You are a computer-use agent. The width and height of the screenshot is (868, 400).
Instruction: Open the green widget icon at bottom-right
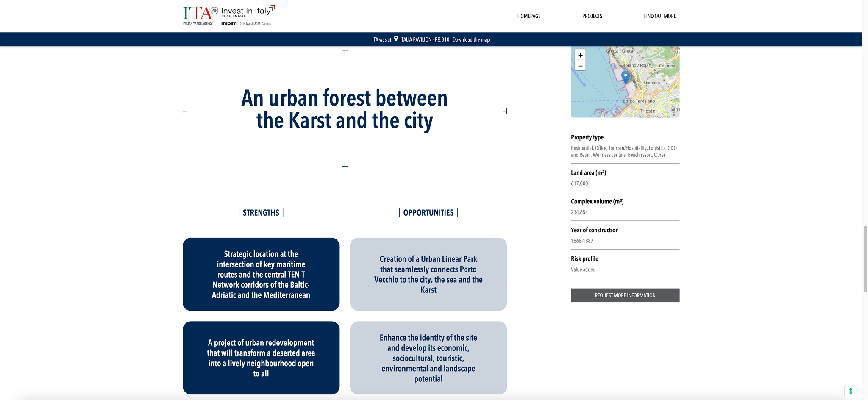point(850,391)
